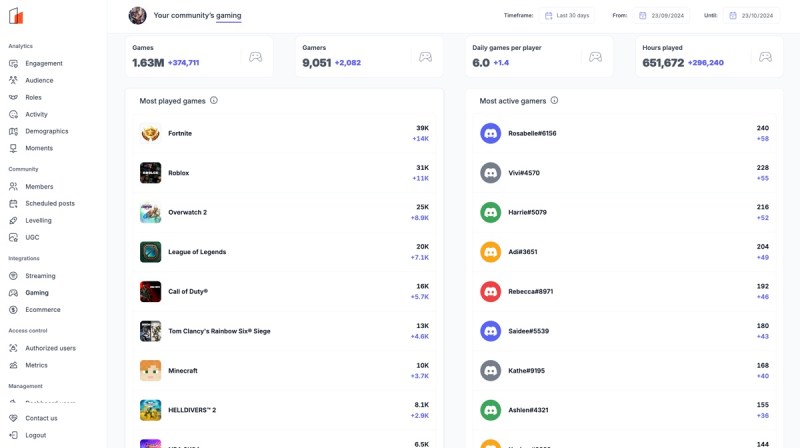This screenshot has width=800, height=448.
Task: Click the Fortnite play count 39K
Action: 422,128
